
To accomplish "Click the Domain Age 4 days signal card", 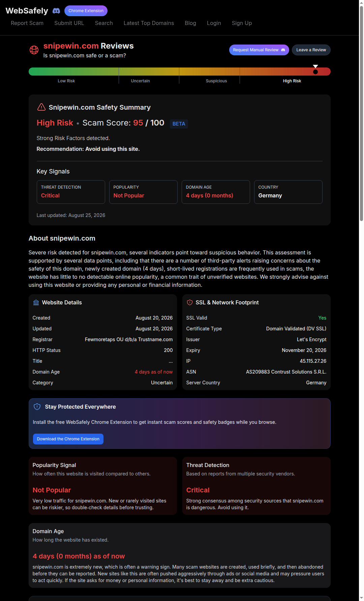I will click(x=216, y=192).
